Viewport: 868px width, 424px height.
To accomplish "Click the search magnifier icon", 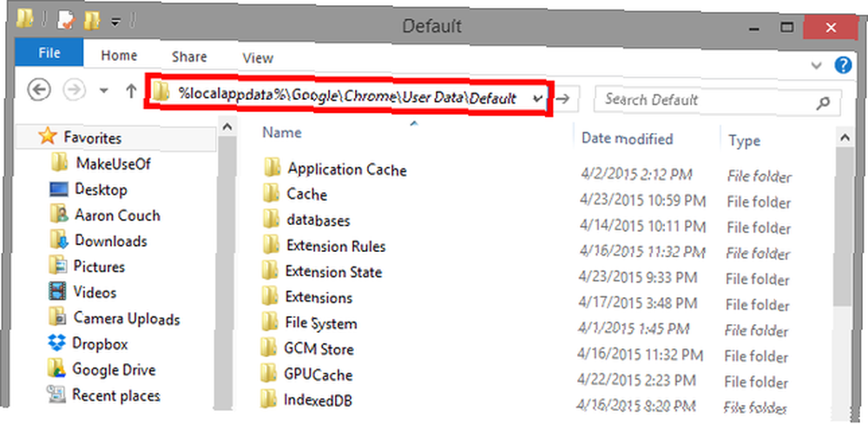I will click(x=824, y=102).
